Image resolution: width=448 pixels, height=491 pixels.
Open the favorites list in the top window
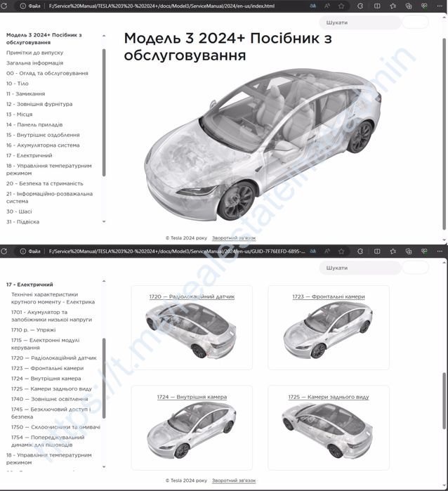[393, 6]
